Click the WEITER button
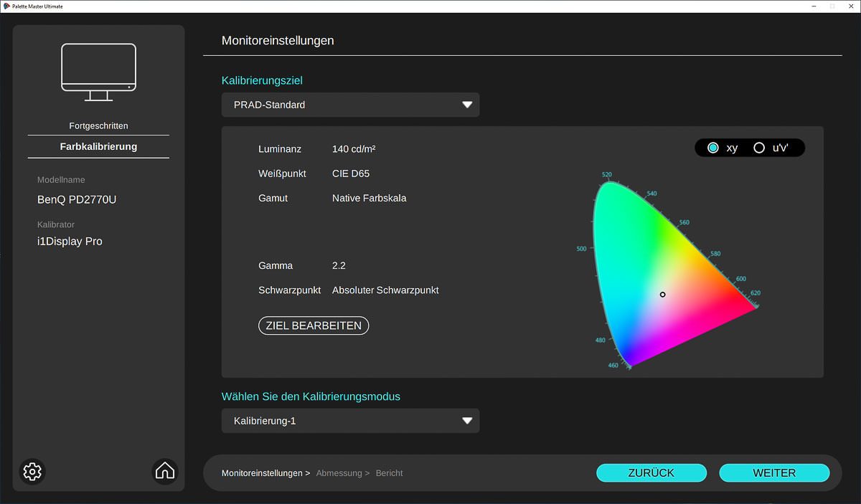Viewport: 861px width, 504px height. [x=774, y=472]
